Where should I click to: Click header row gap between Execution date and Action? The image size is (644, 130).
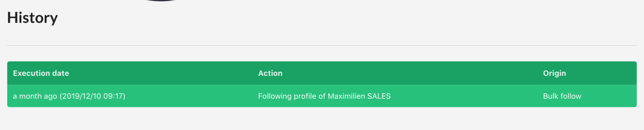pos(164,73)
